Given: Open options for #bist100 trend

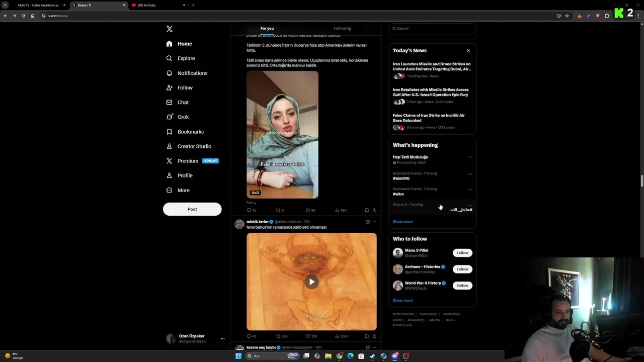Looking at the screenshot, I should (470, 174).
